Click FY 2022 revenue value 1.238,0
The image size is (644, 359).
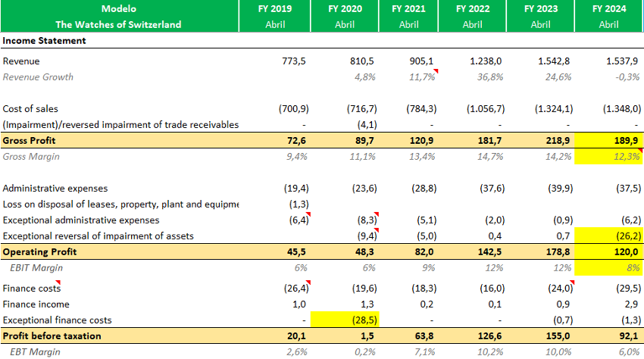click(486, 61)
